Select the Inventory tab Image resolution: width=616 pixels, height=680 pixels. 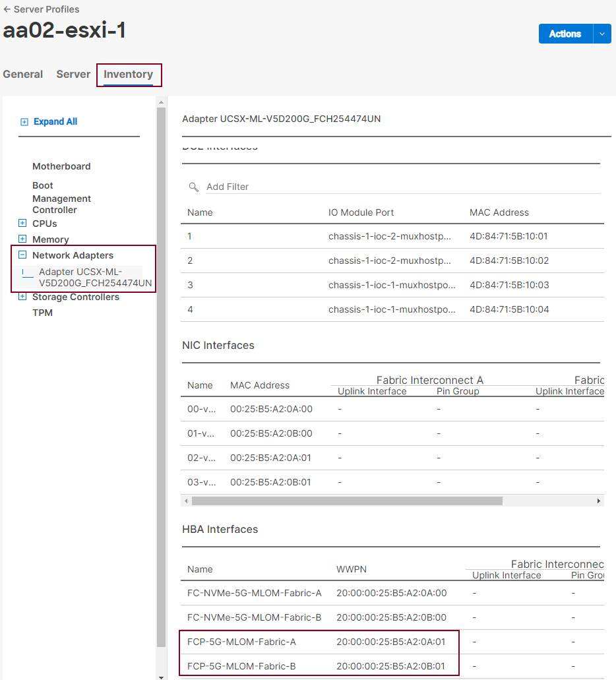pyautogui.click(x=129, y=74)
